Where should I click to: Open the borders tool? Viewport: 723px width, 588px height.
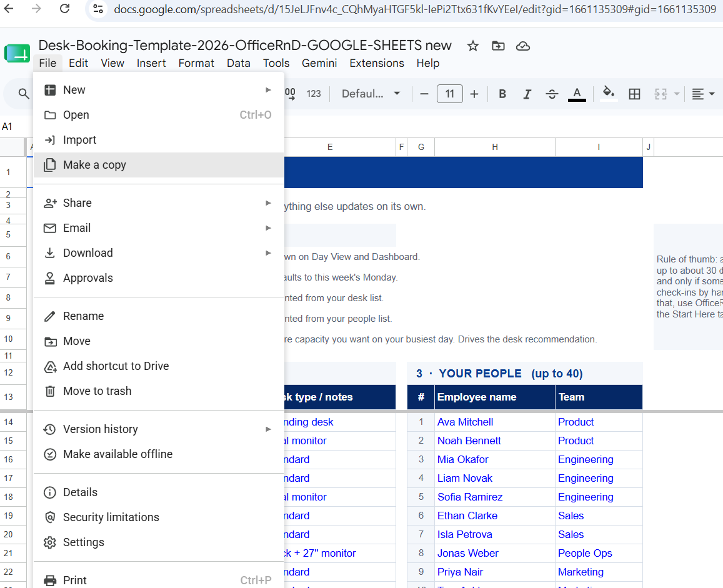point(634,94)
